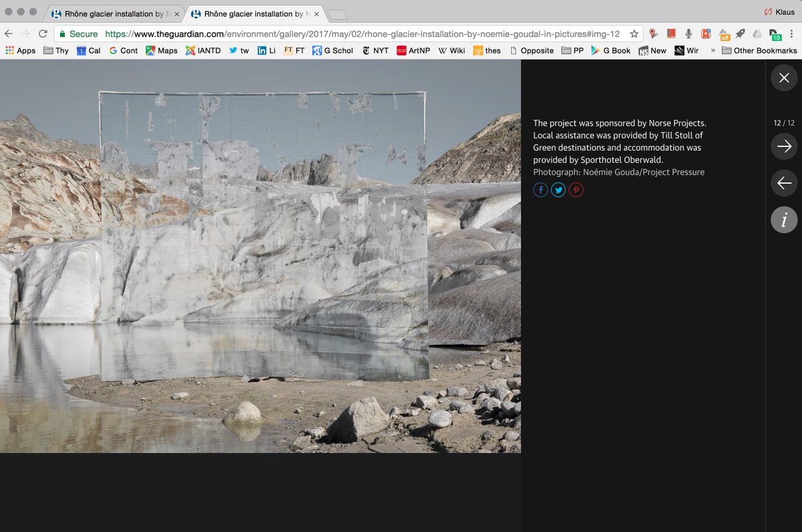Show hidden bookmarks with the » chevron
The height and width of the screenshot is (532, 802).
pos(712,50)
